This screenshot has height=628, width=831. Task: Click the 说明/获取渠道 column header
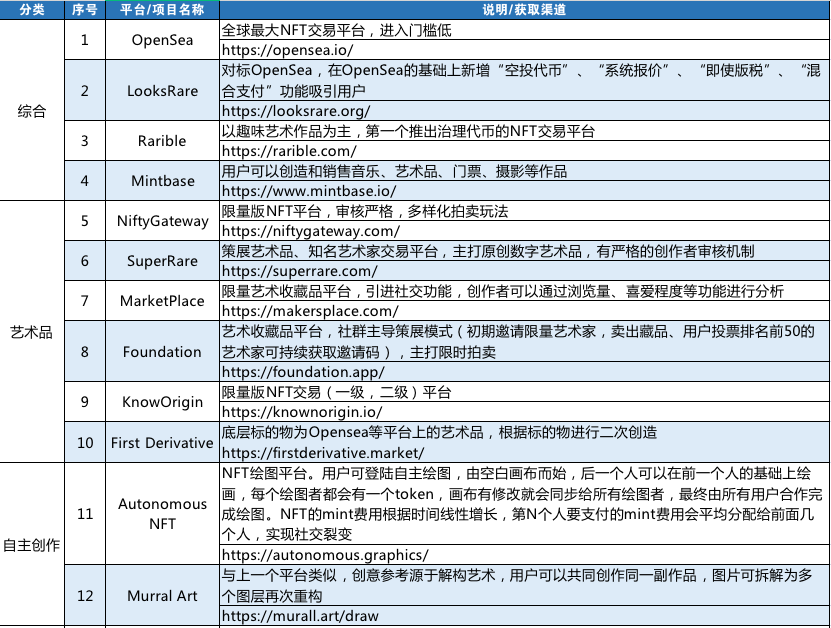click(524, 10)
